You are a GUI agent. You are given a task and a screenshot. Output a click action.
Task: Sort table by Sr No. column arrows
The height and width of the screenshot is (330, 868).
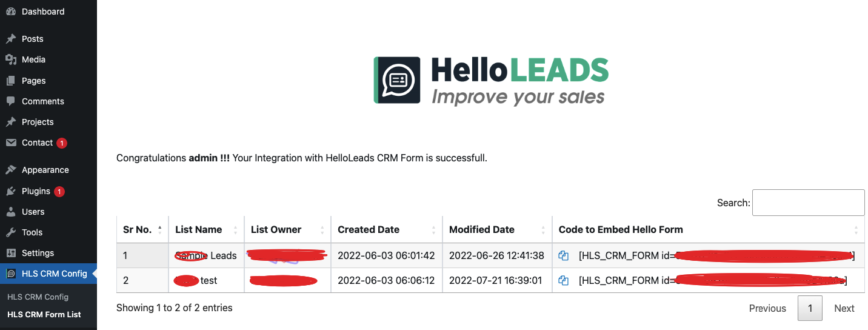(160, 230)
